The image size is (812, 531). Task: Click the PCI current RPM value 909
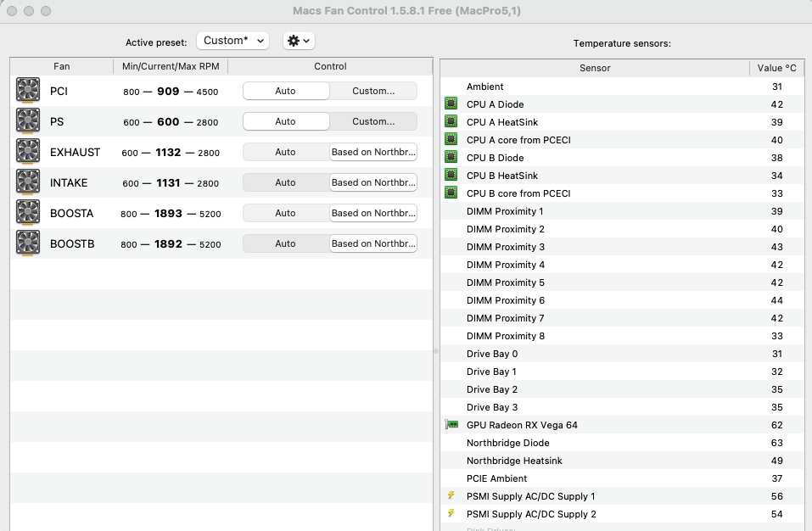click(168, 91)
